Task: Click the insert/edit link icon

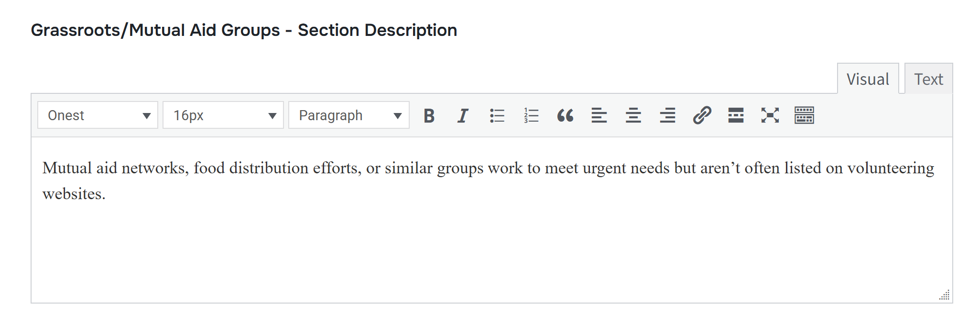Action: [702, 115]
